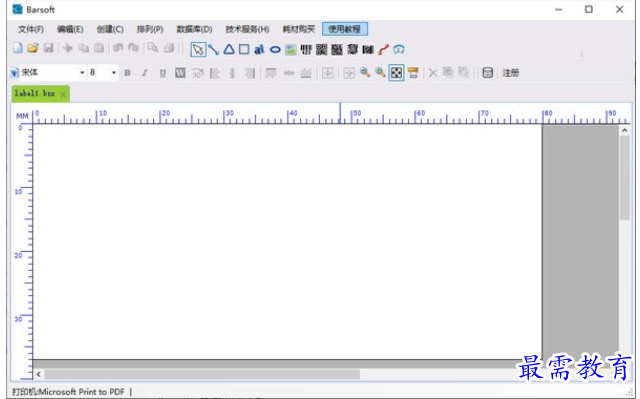This screenshot has height=399, width=640.
Task: Click the undo arrow icon
Action: [118, 48]
